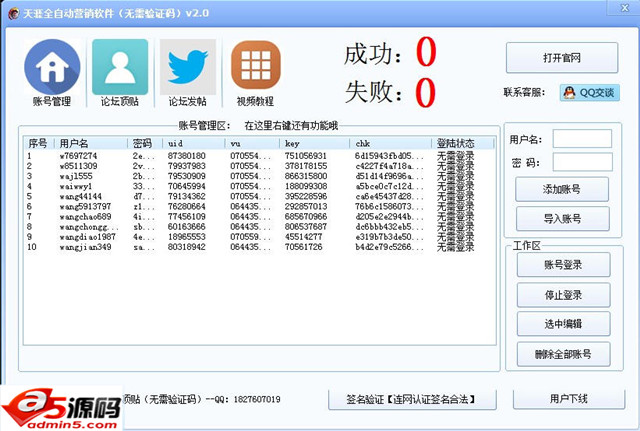Click the app icon in title bar

12,11
